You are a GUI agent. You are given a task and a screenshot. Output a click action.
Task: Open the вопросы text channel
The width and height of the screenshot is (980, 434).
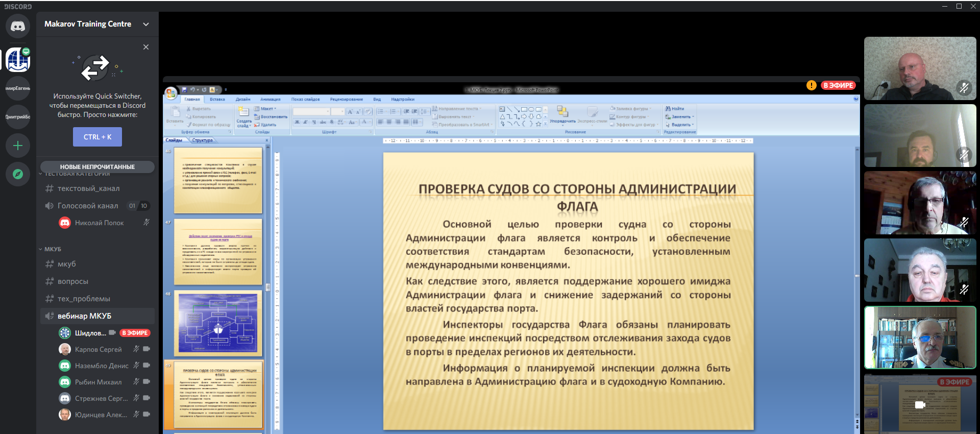click(x=73, y=281)
